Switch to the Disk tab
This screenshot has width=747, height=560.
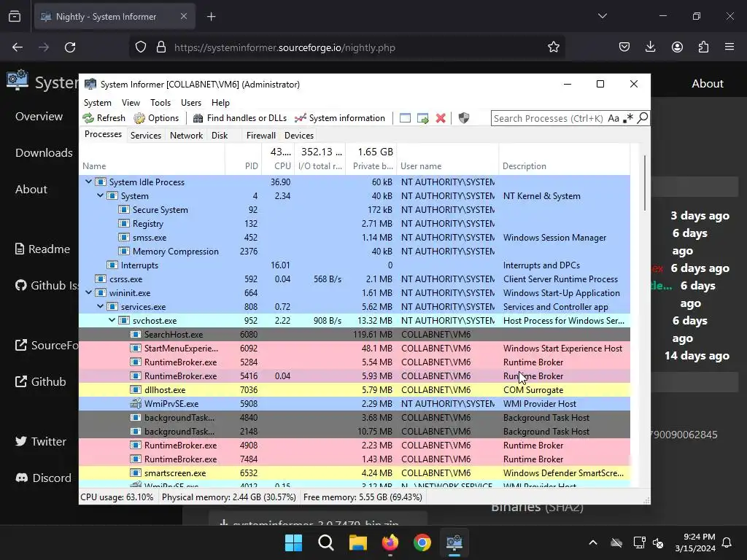pyautogui.click(x=220, y=135)
